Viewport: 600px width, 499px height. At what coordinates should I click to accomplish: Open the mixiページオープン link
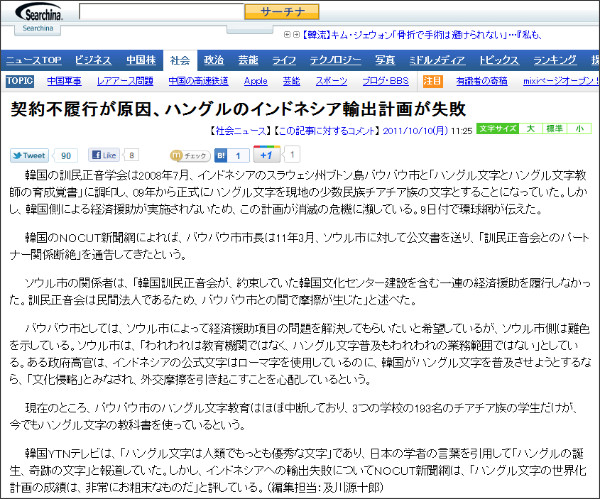[x=561, y=81]
